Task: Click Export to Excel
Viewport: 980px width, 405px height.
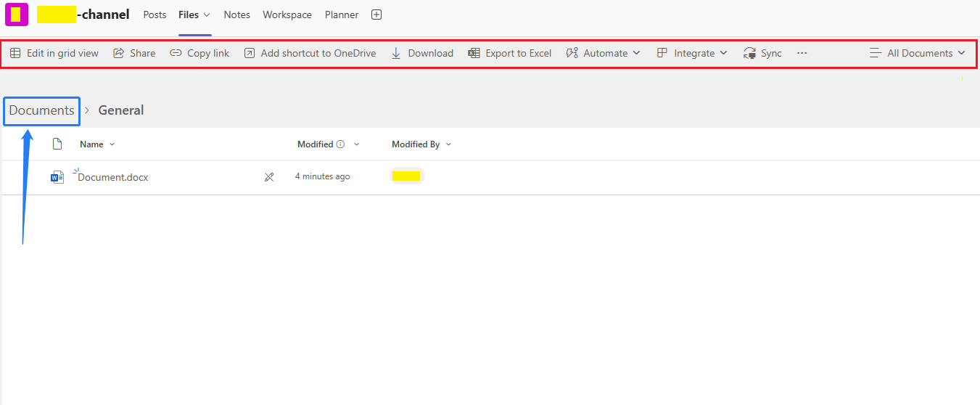Action: [x=510, y=53]
